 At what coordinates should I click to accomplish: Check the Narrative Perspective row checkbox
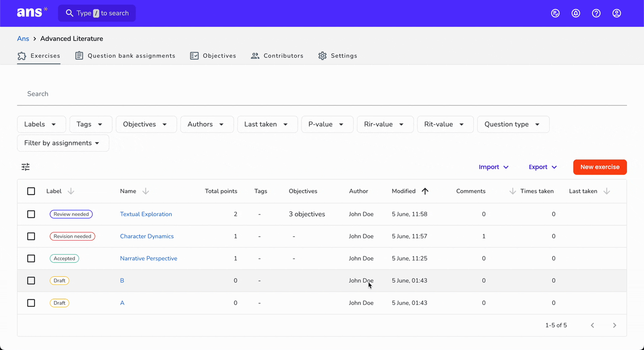coord(31,259)
